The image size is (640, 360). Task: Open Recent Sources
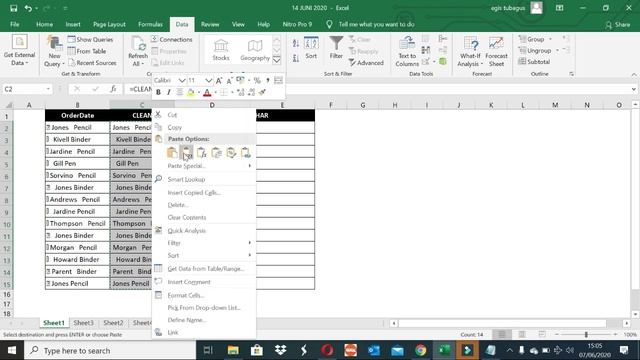tap(92, 63)
